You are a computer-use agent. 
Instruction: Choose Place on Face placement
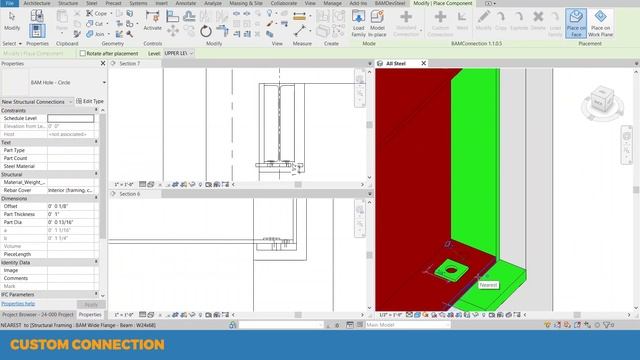tap(576, 24)
